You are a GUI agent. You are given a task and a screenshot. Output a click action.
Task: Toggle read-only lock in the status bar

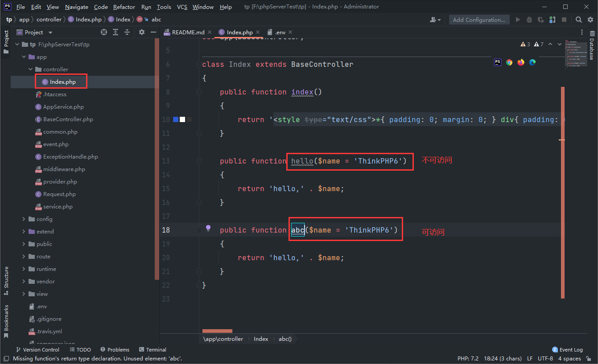point(589,358)
